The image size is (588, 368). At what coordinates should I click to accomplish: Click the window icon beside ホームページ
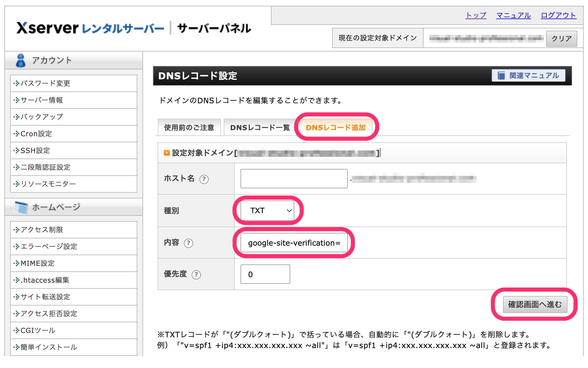pos(21,207)
